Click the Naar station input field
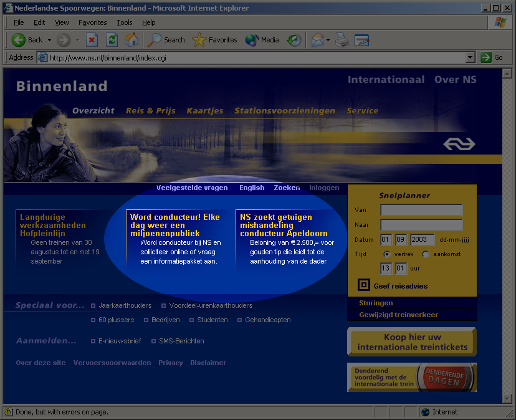The height and width of the screenshot is (420, 516). (x=421, y=225)
